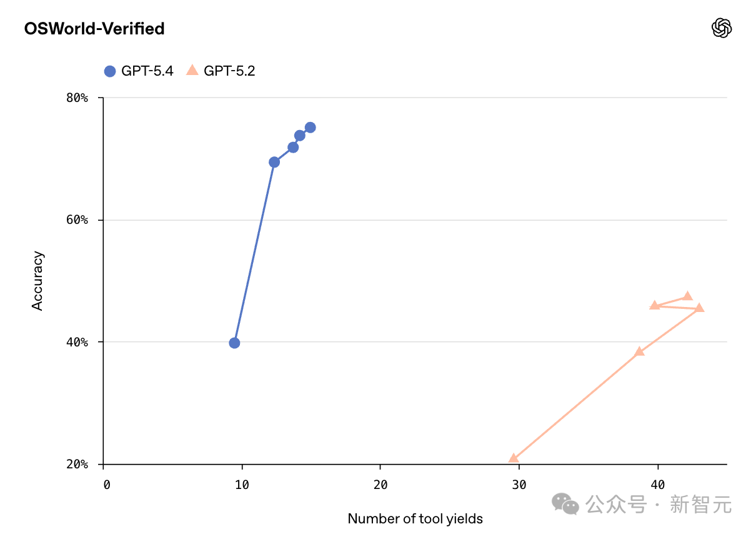Select the lowest GPT-5.4 point near 40%
This screenshot has height=534, width=756.
[x=234, y=343]
